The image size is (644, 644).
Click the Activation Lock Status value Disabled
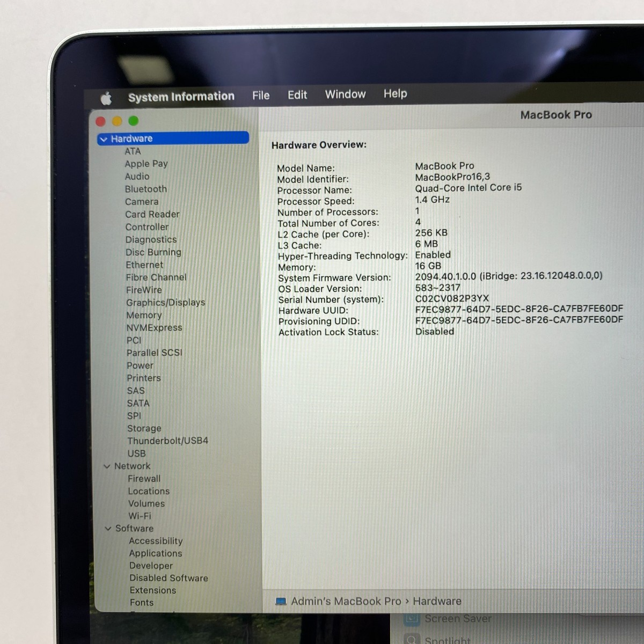point(435,332)
